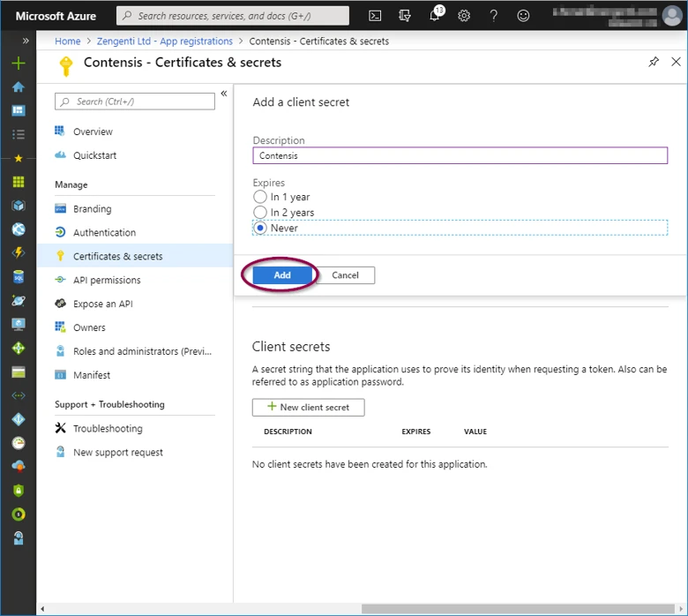Open Directory and subscription filter icon

(405, 16)
